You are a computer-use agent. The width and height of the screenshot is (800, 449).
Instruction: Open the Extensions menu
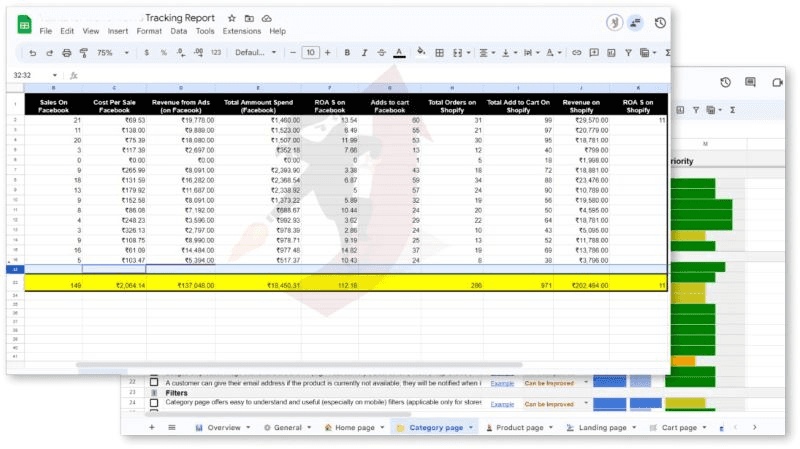tap(241, 31)
